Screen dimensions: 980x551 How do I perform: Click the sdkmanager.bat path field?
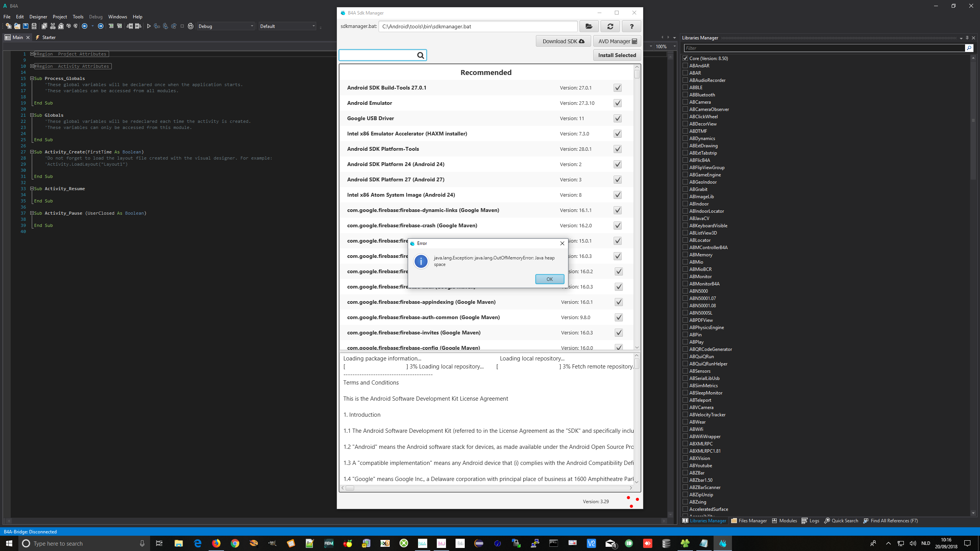pyautogui.click(x=478, y=26)
